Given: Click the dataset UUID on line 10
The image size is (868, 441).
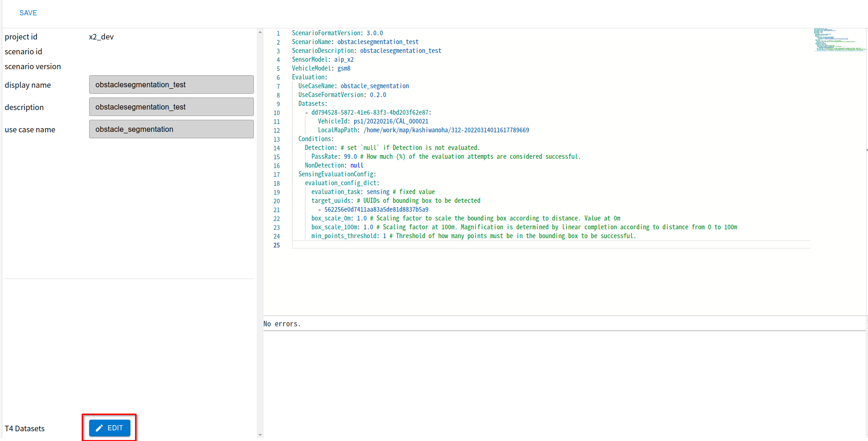Looking at the screenshot, I should click(x=369, y=112).
